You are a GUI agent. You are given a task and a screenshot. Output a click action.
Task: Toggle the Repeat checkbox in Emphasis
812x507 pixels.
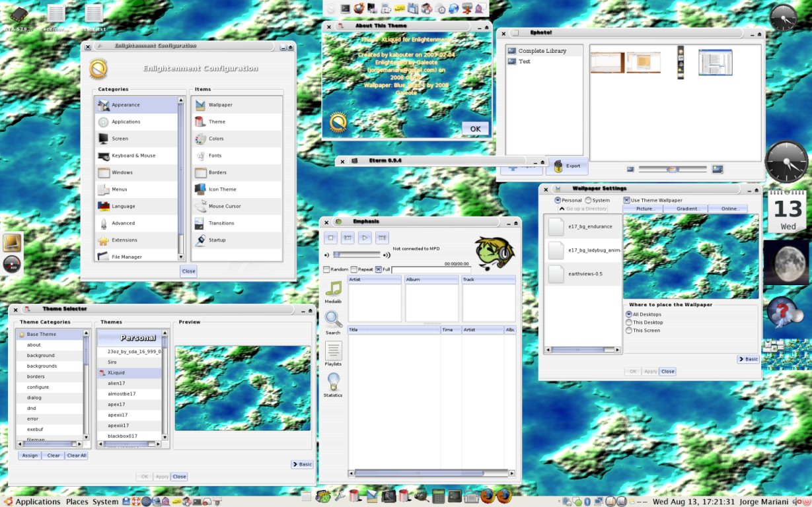(x=353, y=269)
